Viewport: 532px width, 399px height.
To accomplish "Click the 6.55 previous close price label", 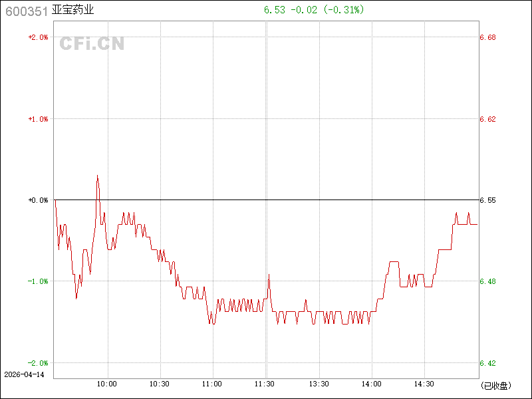I will [487, 200].
